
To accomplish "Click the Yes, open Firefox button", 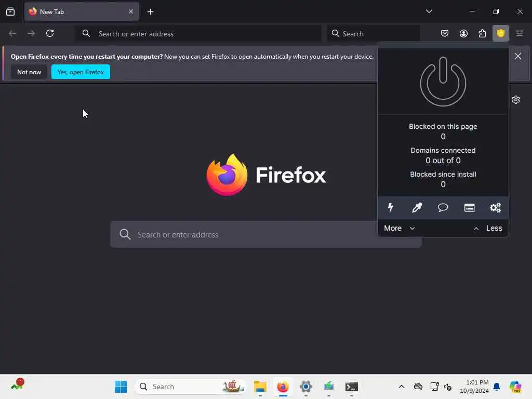I will tap(81, 72).
